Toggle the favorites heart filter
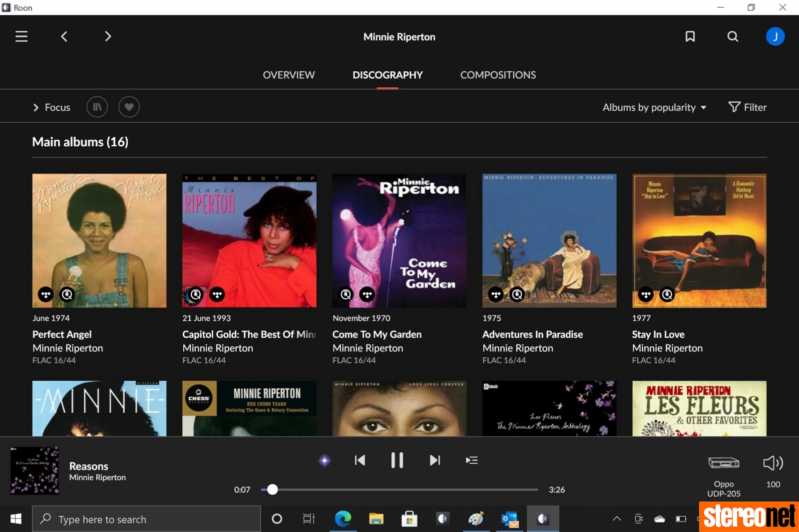Image resolution: width=799 pixels, height=532 pixels. coord(129,107)
